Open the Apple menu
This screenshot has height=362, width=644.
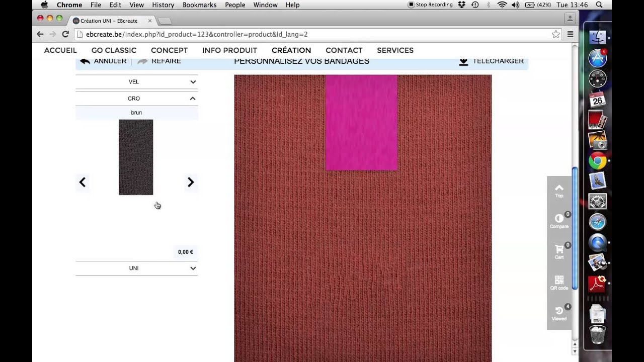pyautogui.click(x=44, y=5)
